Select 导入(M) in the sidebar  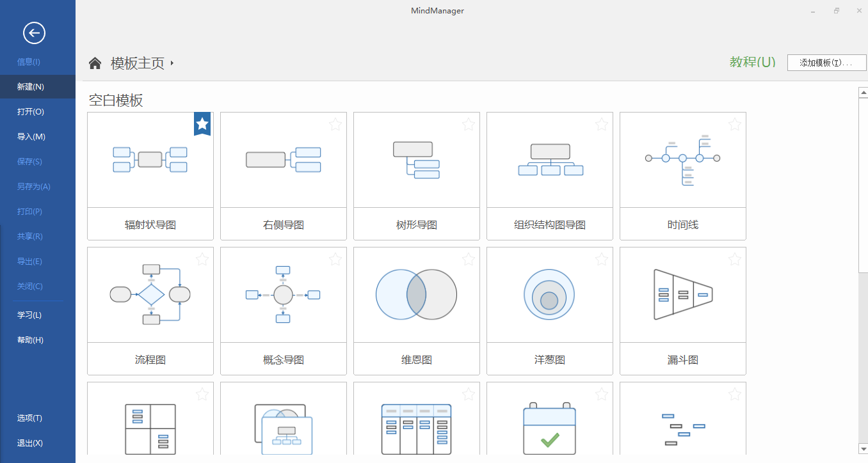tap(31, 137)
